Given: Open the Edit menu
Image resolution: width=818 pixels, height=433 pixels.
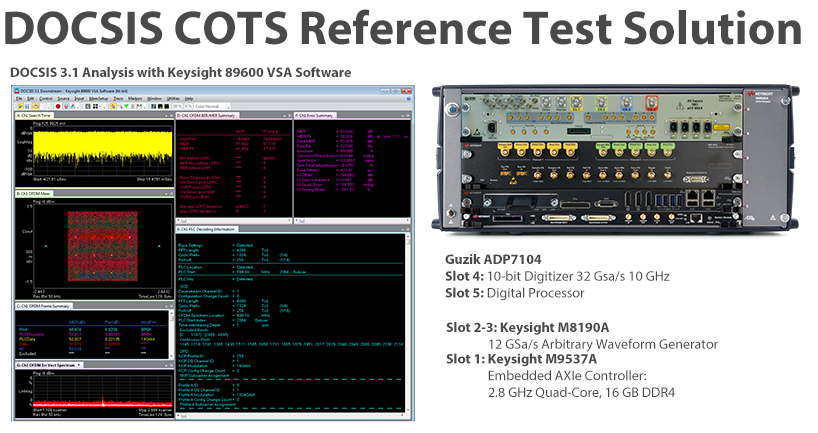Looking at the screenshot, I should 30,99.
